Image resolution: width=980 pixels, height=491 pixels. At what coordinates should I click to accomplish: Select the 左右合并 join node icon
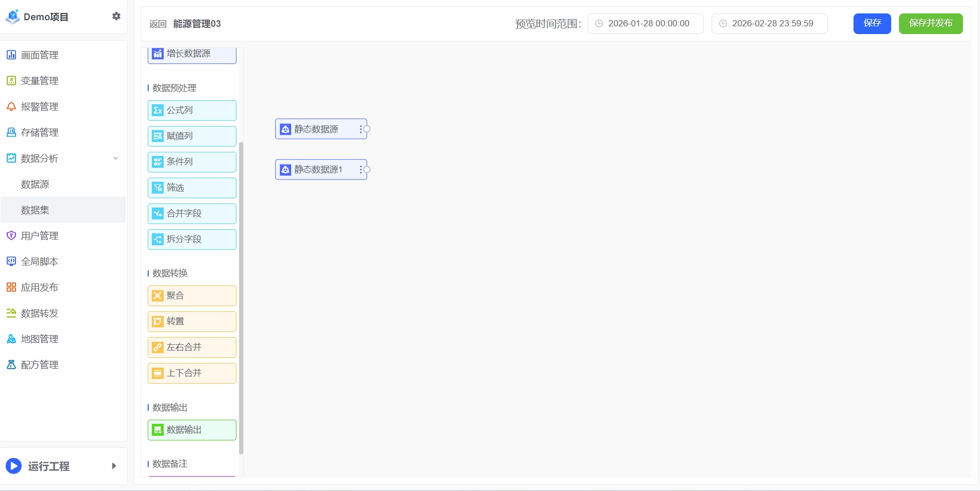click(158, 347)
